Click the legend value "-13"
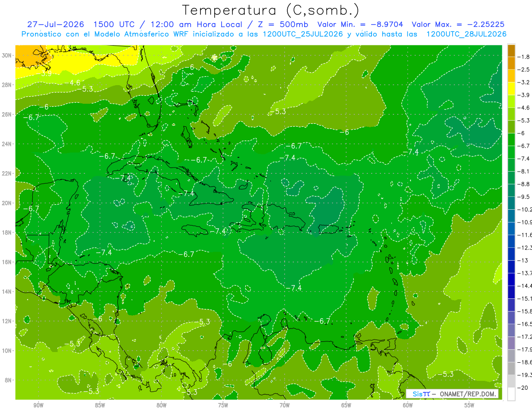Viewport: 532px width, 411px height. [522, 260]
